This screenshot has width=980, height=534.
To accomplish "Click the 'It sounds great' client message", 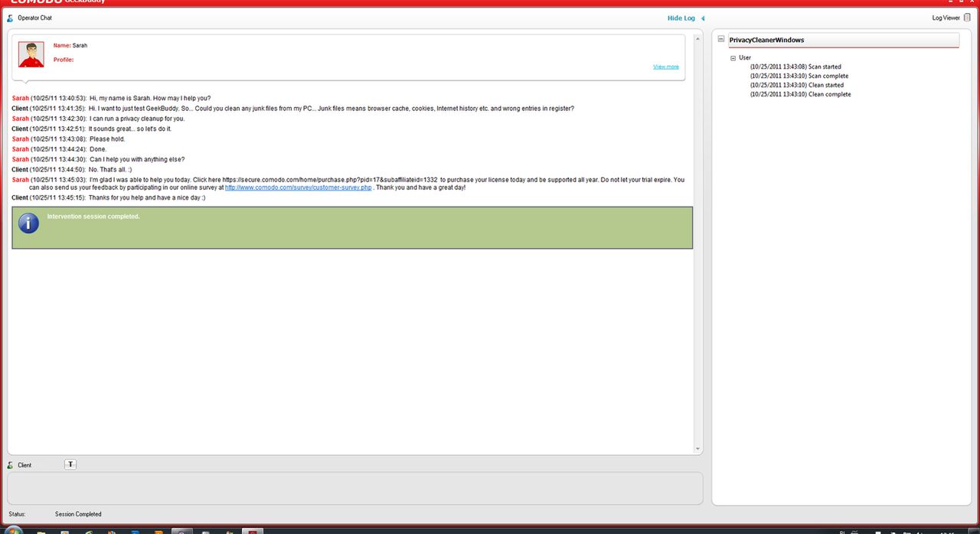I will pyautogui.click(x=91, y=129).
